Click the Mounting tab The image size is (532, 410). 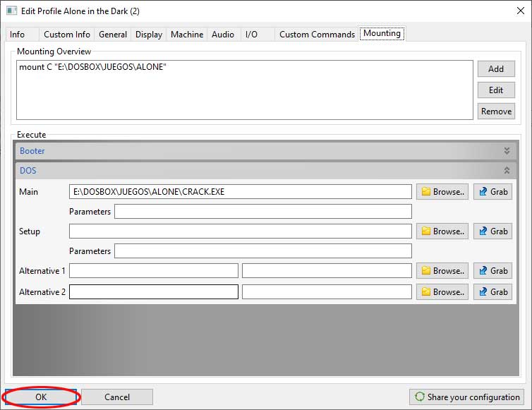pos(382,33)
